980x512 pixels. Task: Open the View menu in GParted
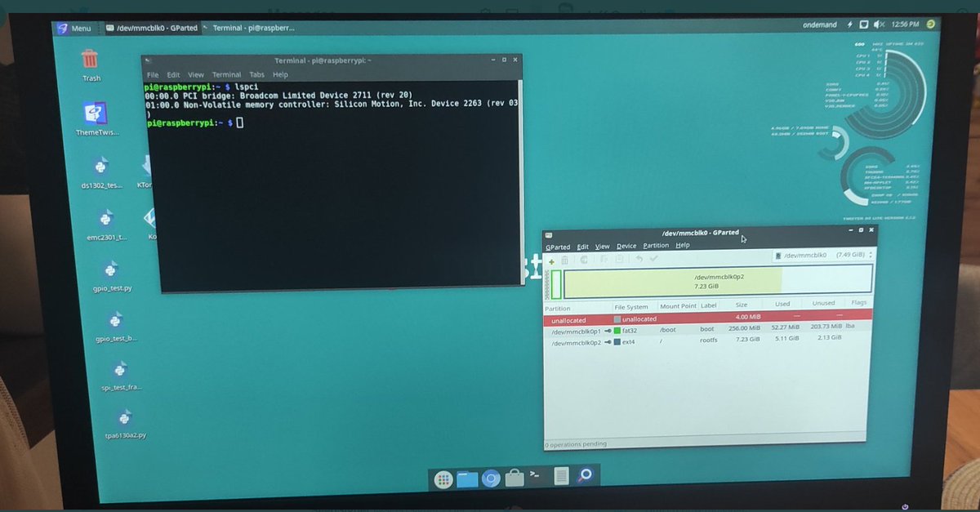(603, 246)
